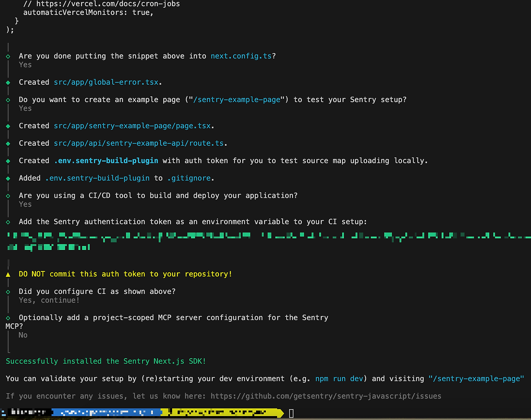Open src/app/sentry-example-page/page.tsx path

pos(132,126)
